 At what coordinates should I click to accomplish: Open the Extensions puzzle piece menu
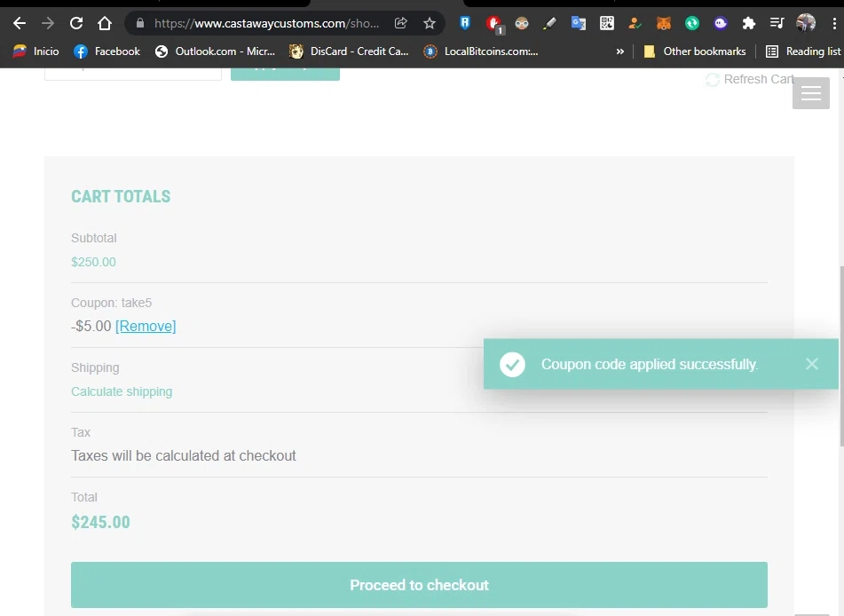[749, 23]
